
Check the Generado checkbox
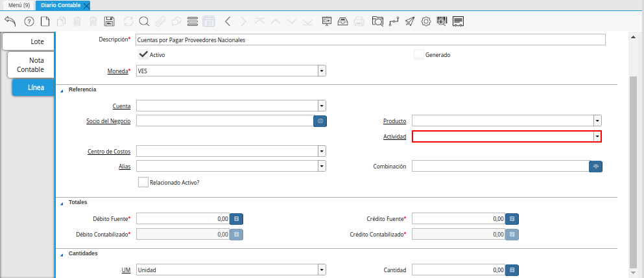[418, 54]
